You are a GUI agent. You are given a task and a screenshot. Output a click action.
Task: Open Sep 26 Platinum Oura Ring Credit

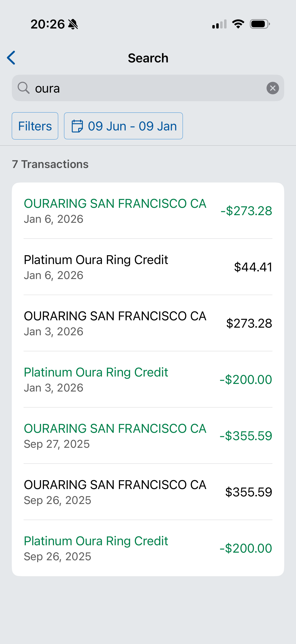click(148, 548)
